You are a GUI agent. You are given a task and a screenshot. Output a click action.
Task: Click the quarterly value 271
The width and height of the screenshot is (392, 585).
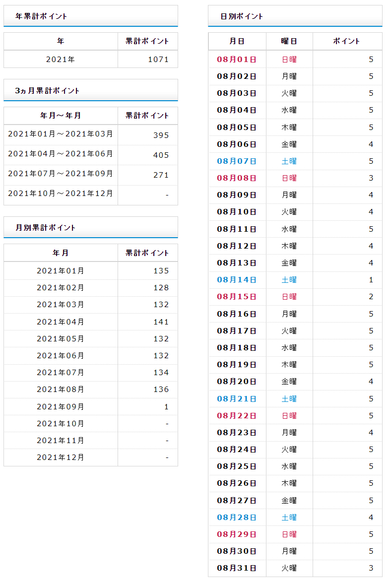(x=161, y=175)
